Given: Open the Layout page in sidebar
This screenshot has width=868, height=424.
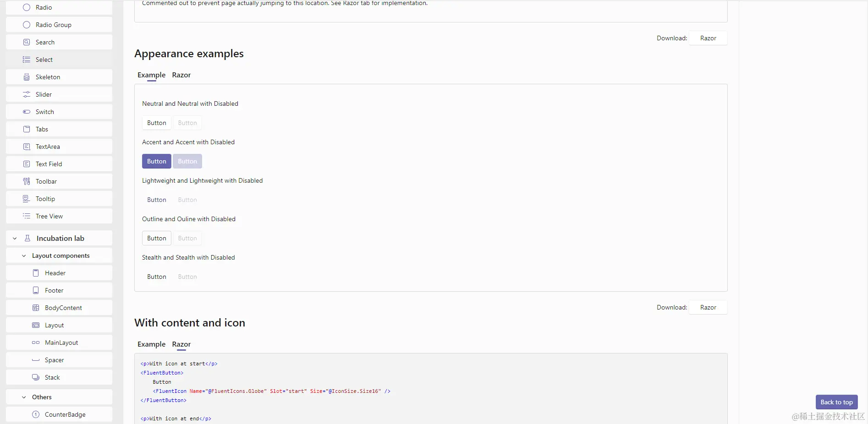Looking at the screenshot, I should coord(59,325).
